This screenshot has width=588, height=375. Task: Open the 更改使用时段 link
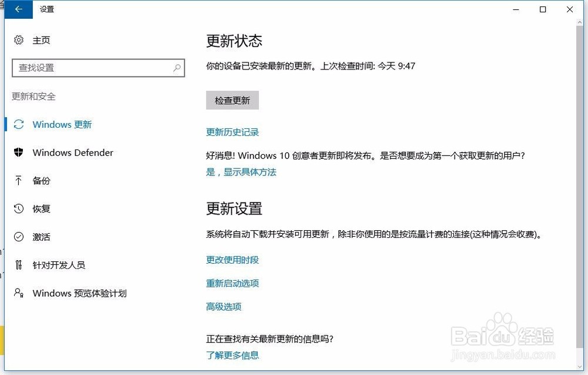[x=232, y=260]
